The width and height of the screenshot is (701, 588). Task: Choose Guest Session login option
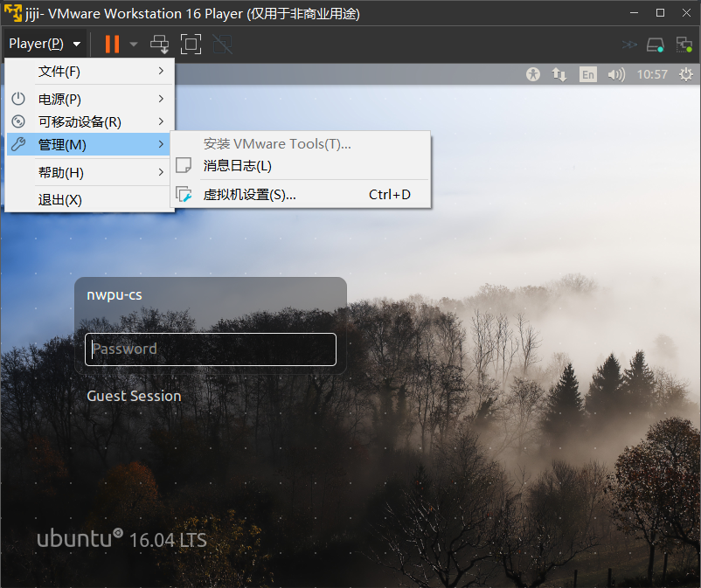click(134, 396)
